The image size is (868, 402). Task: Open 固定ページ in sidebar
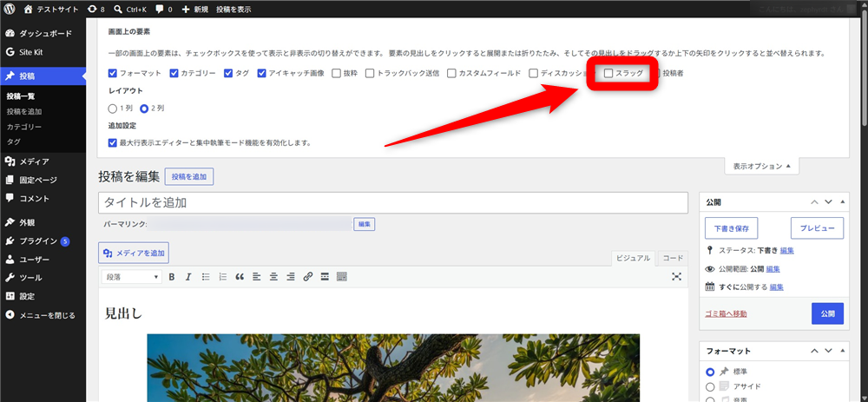[x=43, y=180]
